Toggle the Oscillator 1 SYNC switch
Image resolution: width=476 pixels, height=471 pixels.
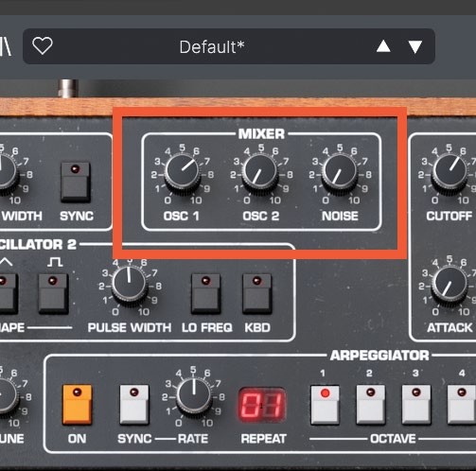coord(76,183)
